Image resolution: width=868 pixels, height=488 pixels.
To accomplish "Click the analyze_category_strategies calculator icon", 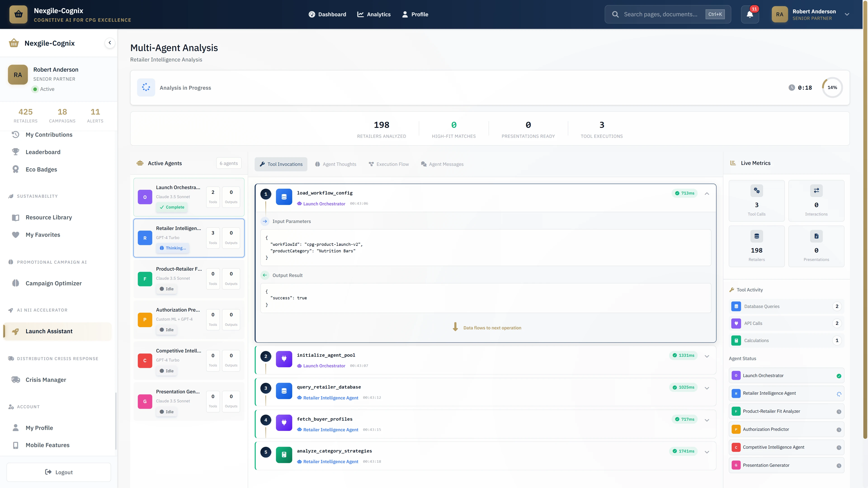I will (x=284, y=455).
